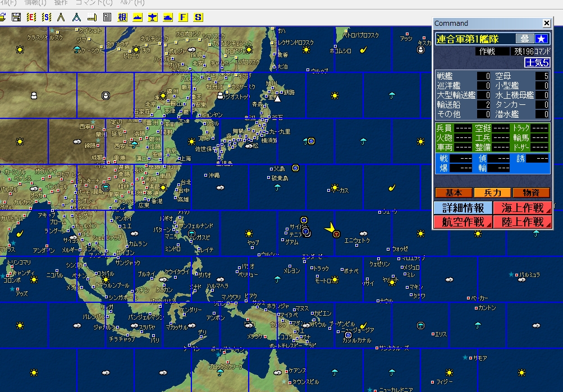Viewport: 563px width, 392px height.
Task: Click the airplane toolbar icon
Action: tap(153, 17)
